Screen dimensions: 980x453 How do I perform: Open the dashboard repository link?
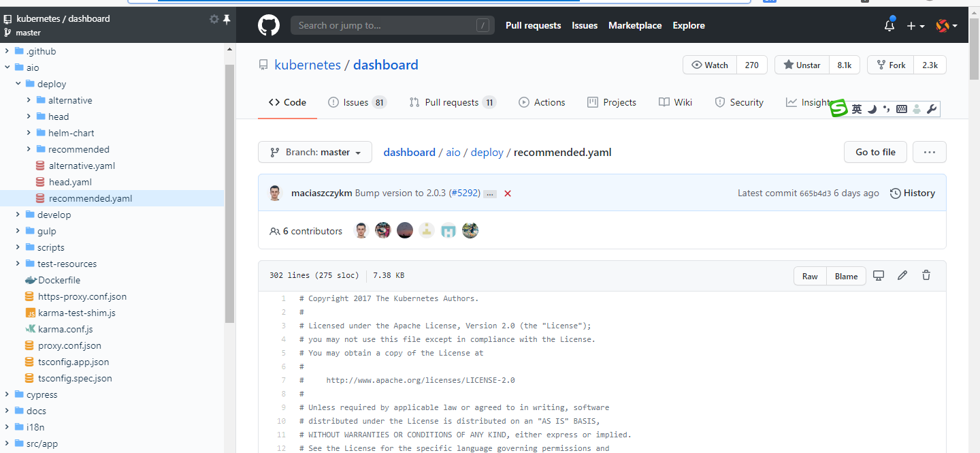(x=386, y=65)
